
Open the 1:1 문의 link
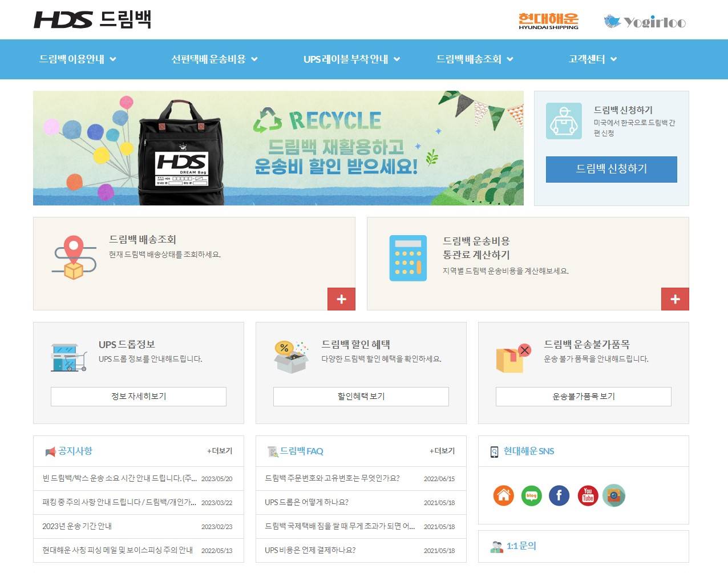point(521,546)
